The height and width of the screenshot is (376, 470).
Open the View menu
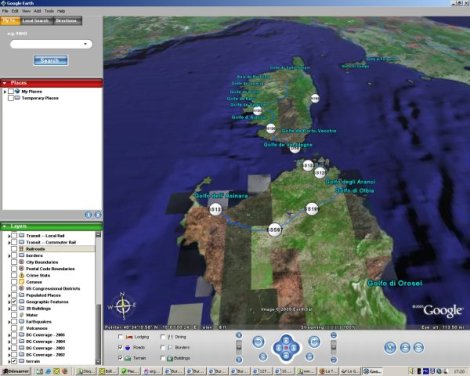pyautogui.click(x=26, y=11)
